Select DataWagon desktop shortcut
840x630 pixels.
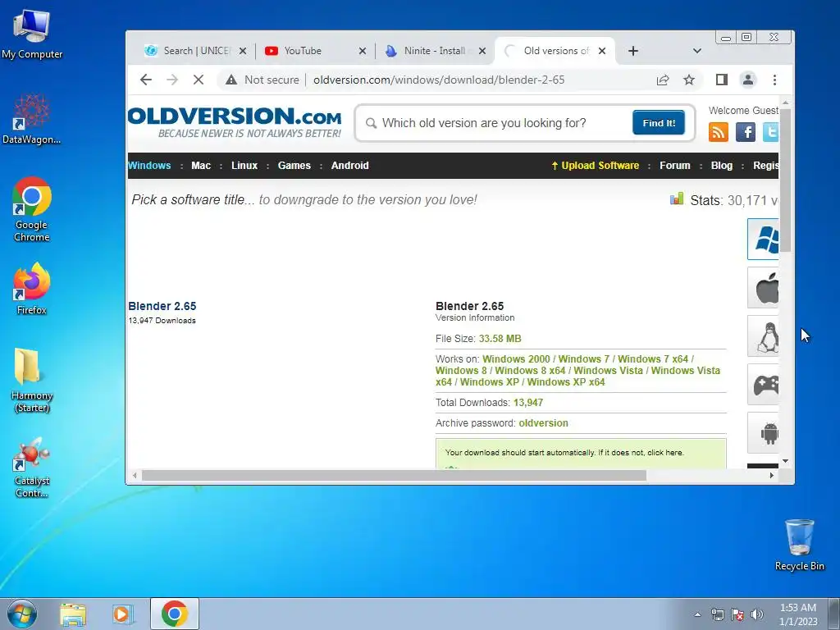pos(32,119)
